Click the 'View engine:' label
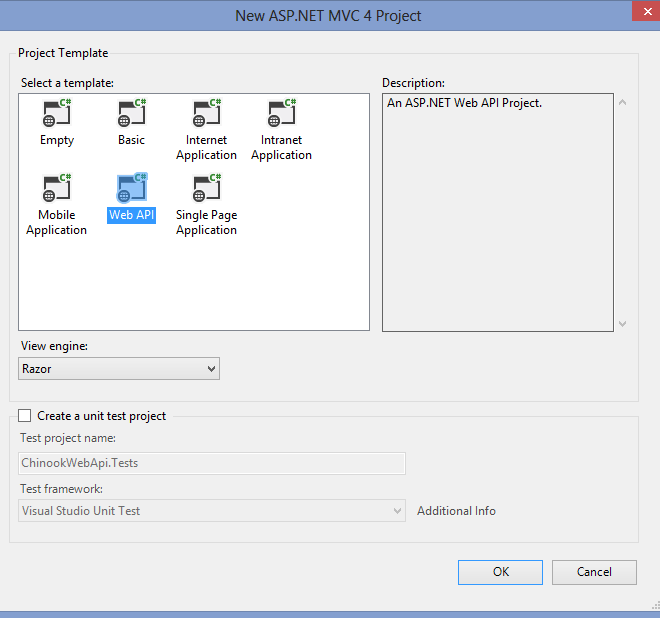Screen dimensions: 660x618 [x=54, y=346]
